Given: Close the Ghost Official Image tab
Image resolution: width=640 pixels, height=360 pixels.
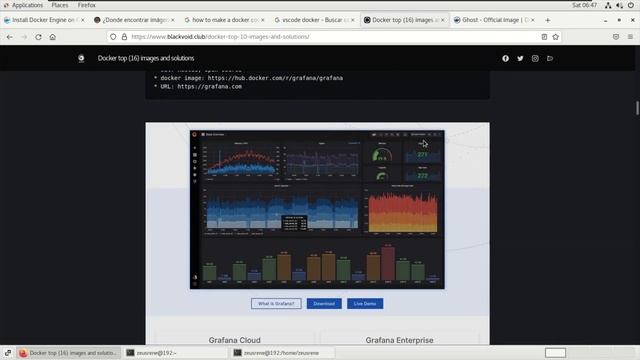Looking at the screenshot, I should point(533,20).
